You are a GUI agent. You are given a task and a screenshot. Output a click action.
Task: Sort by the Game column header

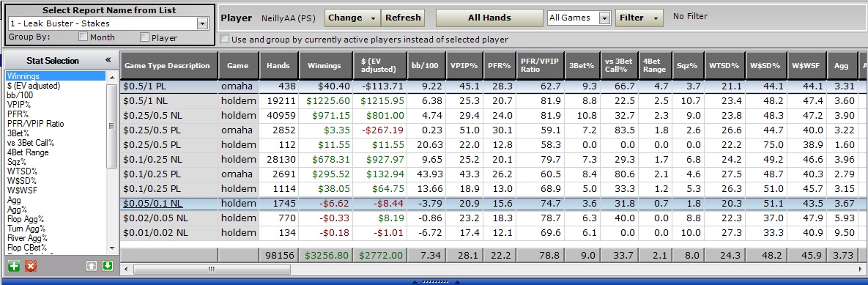[238, 65]
